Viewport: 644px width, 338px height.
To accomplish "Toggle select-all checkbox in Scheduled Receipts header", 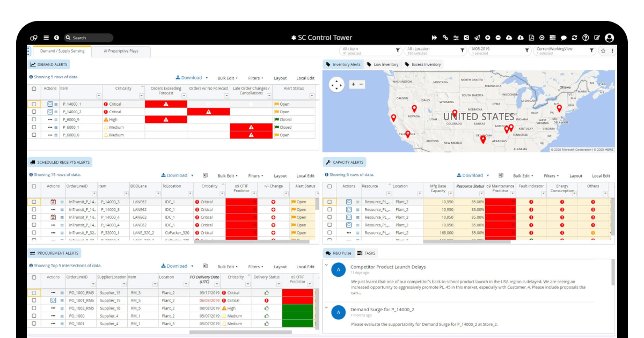I will click(x=34, y=186).
